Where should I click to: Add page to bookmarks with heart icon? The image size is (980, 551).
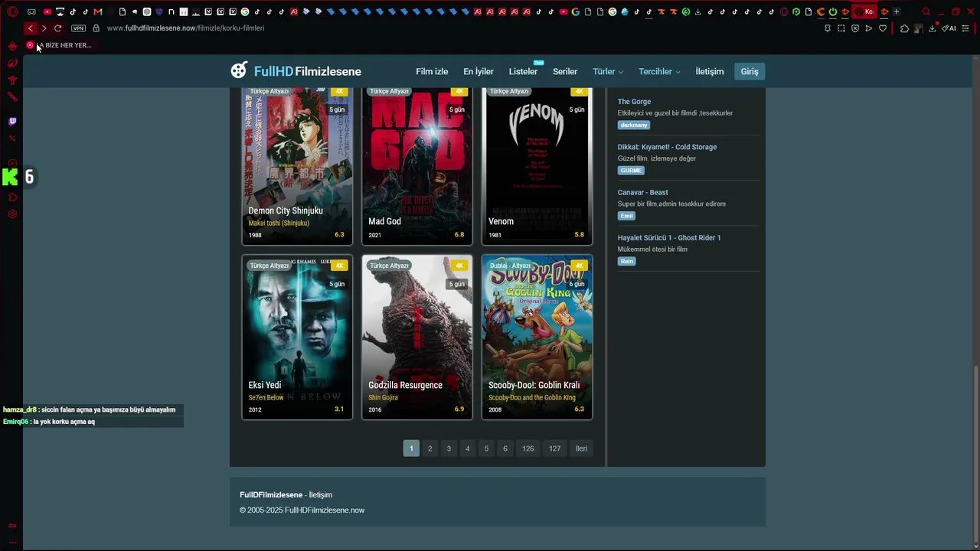[883, 28]
